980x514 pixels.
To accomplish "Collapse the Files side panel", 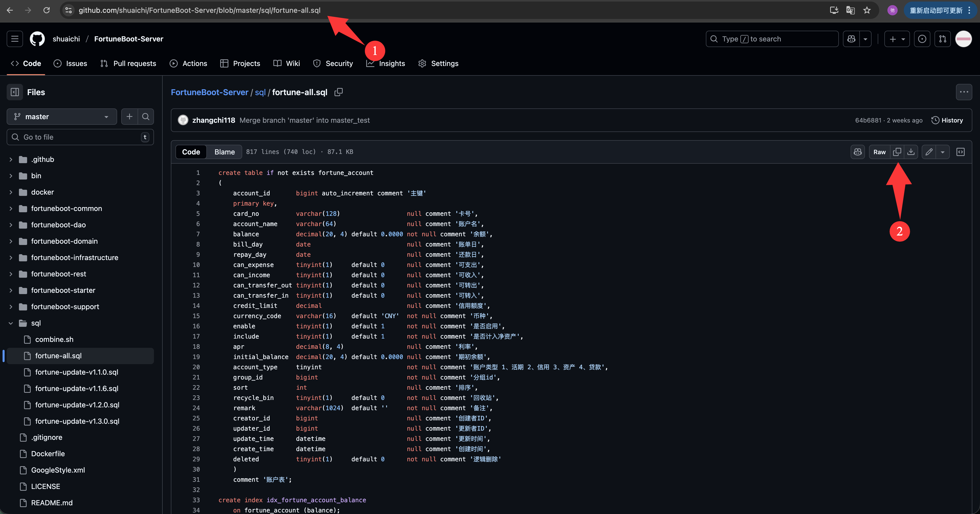I will coord(15,92).
